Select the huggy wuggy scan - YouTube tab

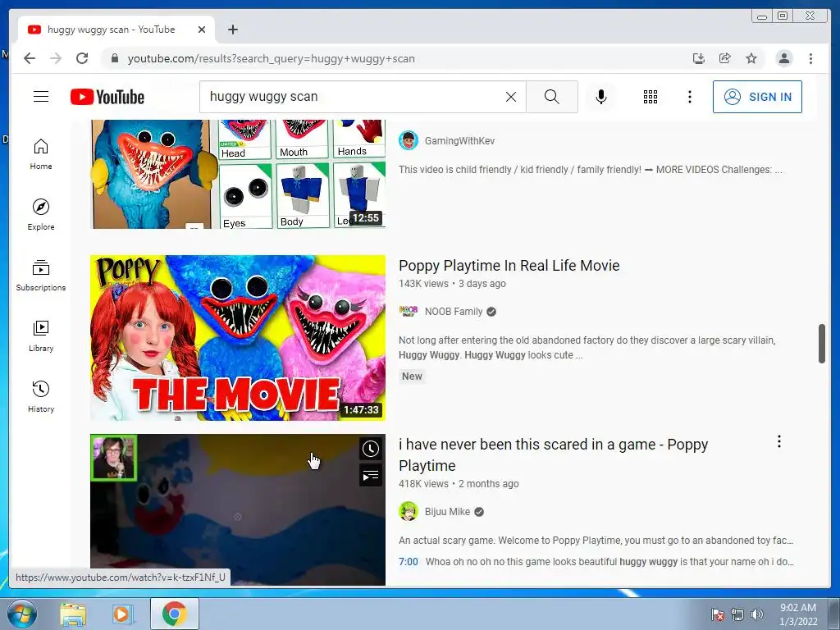116,30
